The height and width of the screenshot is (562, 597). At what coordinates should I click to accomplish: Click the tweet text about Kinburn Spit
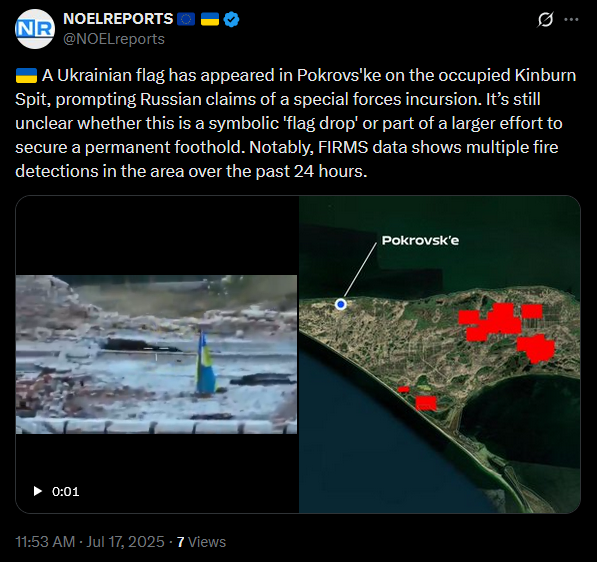click(295, 123)
